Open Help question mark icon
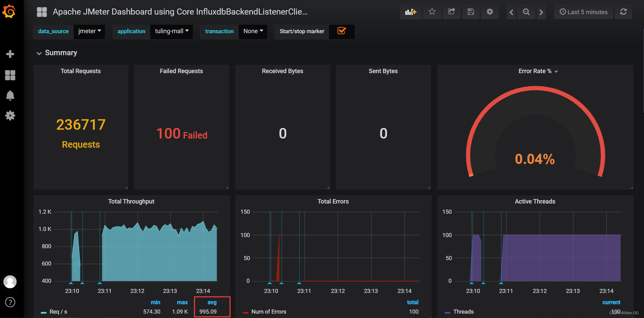The height and width of the screenshot is (318, 644). pos(10,302)
